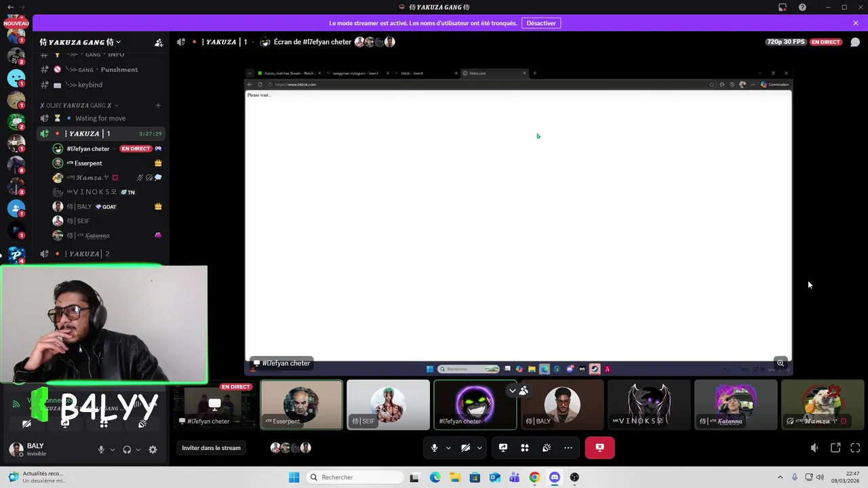
Task: Add a channel with the plus in OLNY YAKUZA GANG
Action: coord(158,105)
